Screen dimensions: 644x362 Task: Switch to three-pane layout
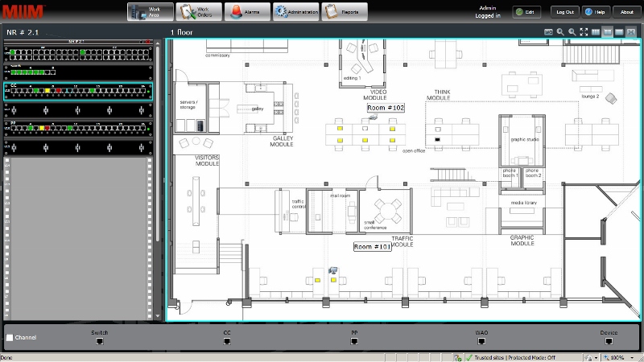[596, 32]
